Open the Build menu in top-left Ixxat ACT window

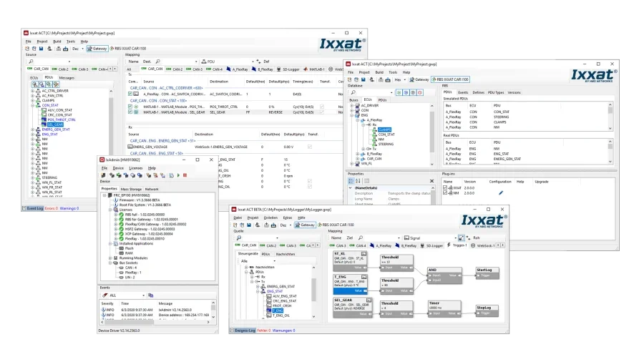(x=57, y=41)
